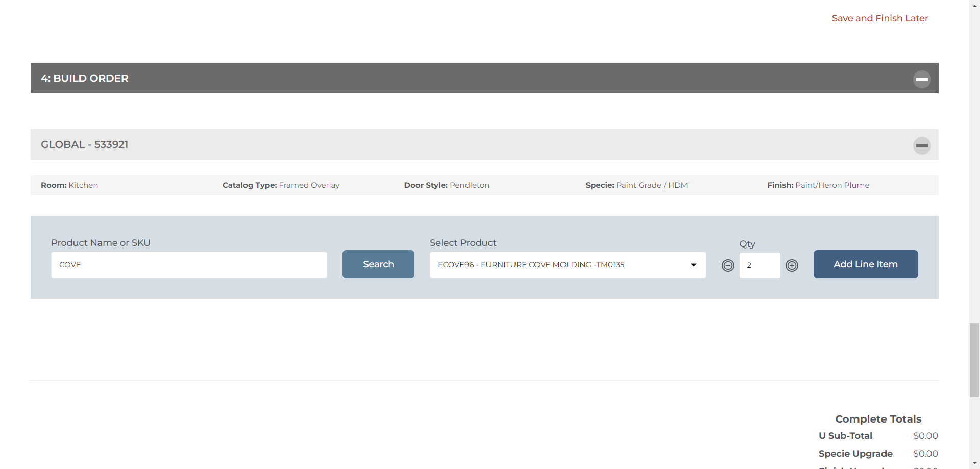
Task: Decrease quantity with the circled minus icon
Action: pos(728,265)
